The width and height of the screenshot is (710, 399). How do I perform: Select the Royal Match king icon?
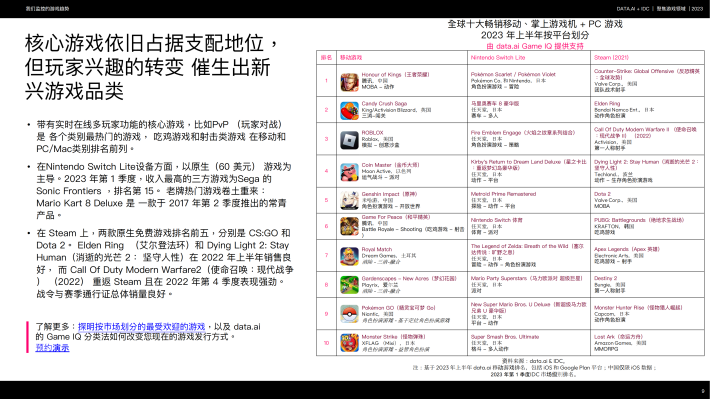coord(349,256)
